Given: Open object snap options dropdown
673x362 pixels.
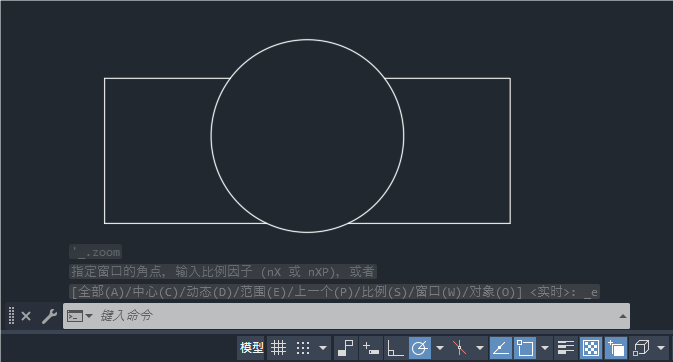Looking at the screenshot, I should (x=545, y=347).
